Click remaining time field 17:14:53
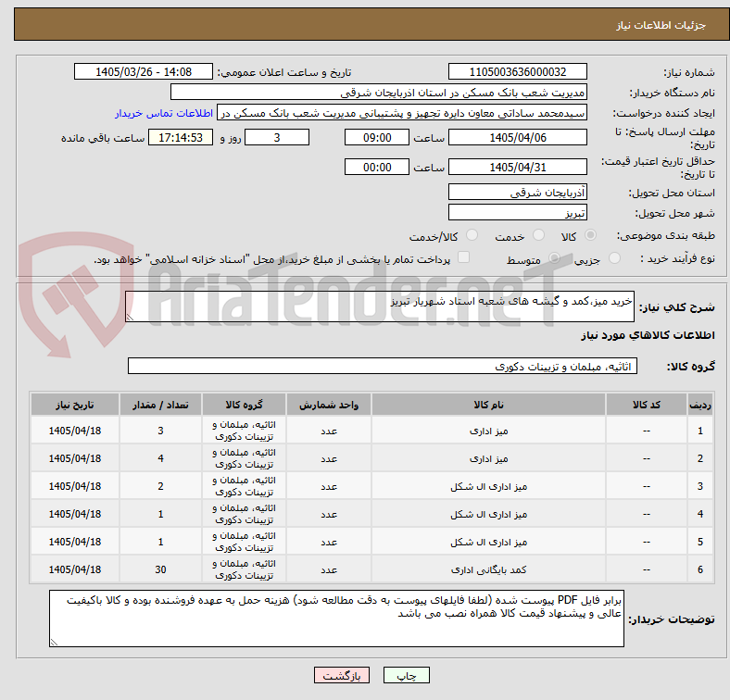 pos(181,137)
